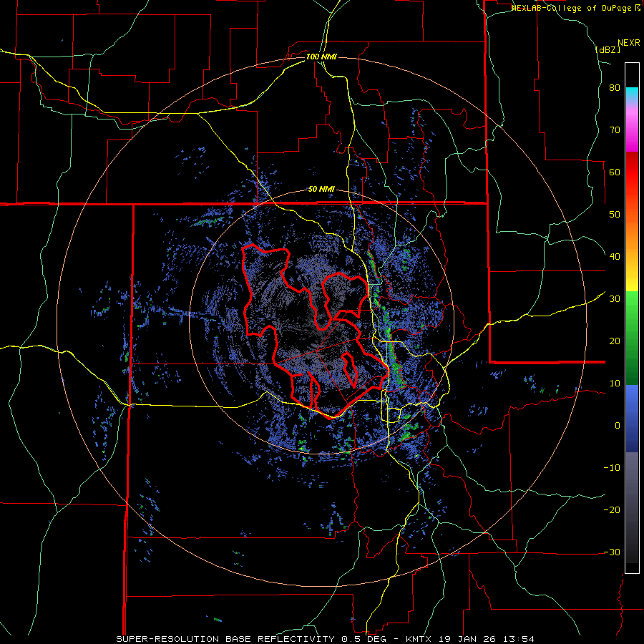Click the 50 value on dBZ scale

(x=615, y=215)
